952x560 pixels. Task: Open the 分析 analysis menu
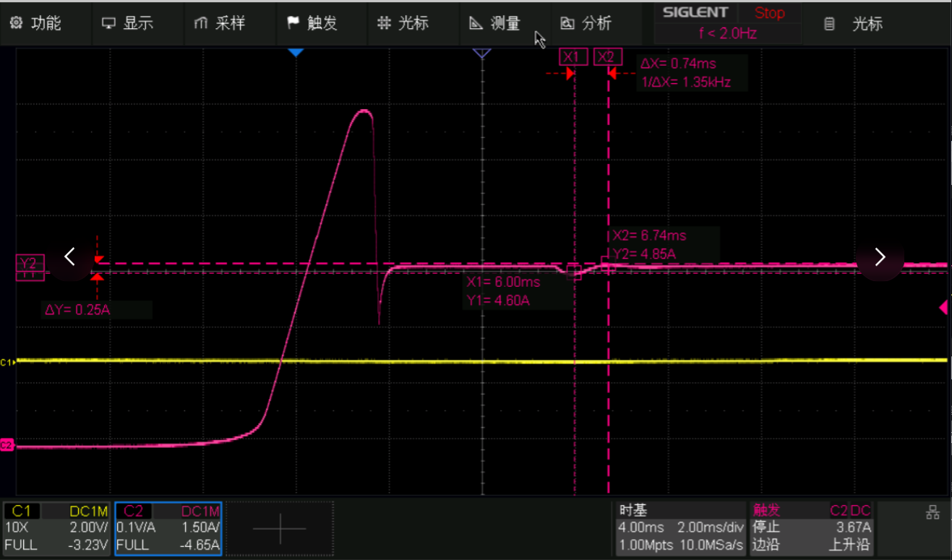[586, 23]
